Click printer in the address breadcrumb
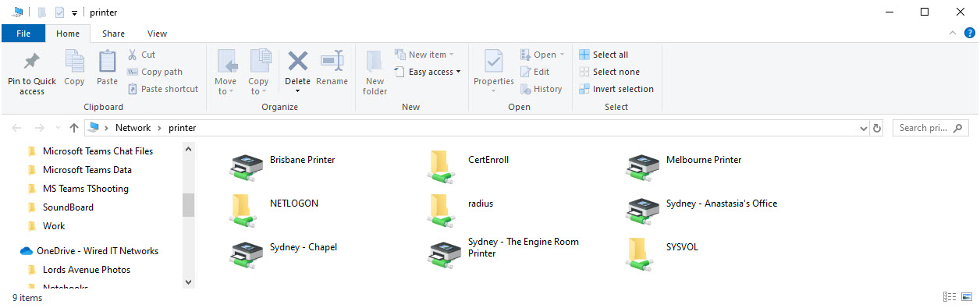Image resolution: width=980 pixels, height=308 pixels. pos(182,128)
